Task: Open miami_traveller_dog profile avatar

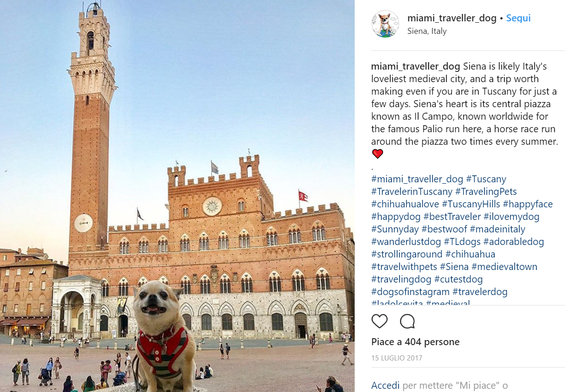Action: [385, 24]
